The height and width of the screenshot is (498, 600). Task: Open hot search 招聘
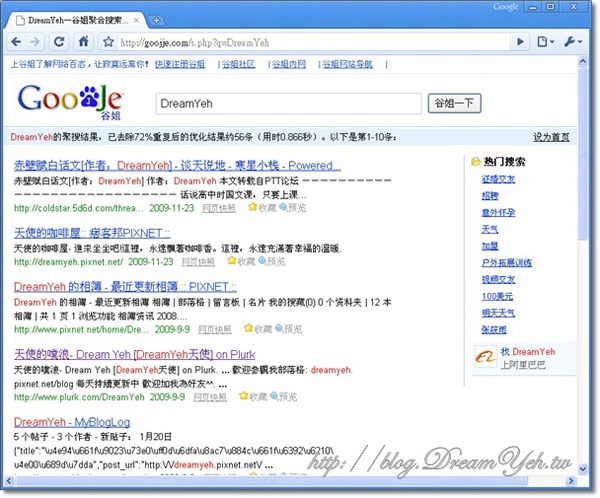(490, 196)
